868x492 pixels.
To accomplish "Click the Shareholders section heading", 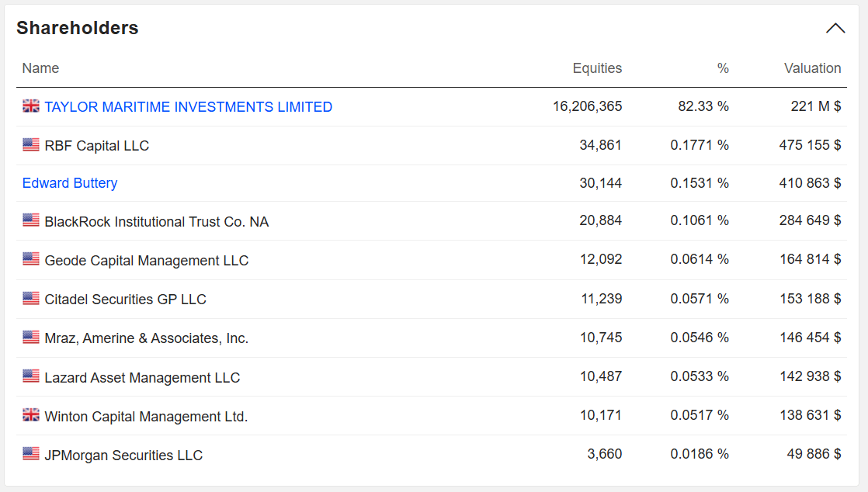I will pos(77,27).
